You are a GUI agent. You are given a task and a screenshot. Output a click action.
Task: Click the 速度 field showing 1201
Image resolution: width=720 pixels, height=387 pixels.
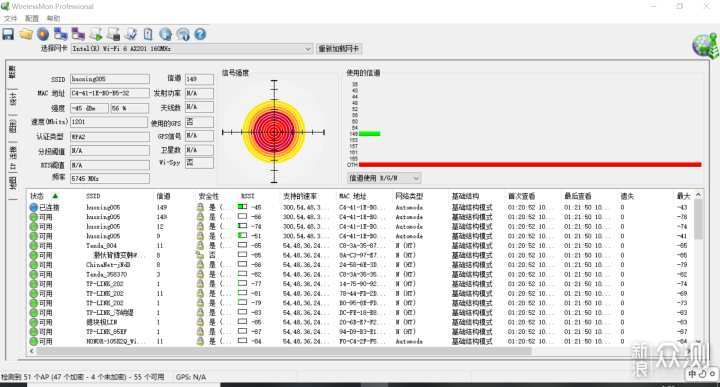(x=109, y=122)
